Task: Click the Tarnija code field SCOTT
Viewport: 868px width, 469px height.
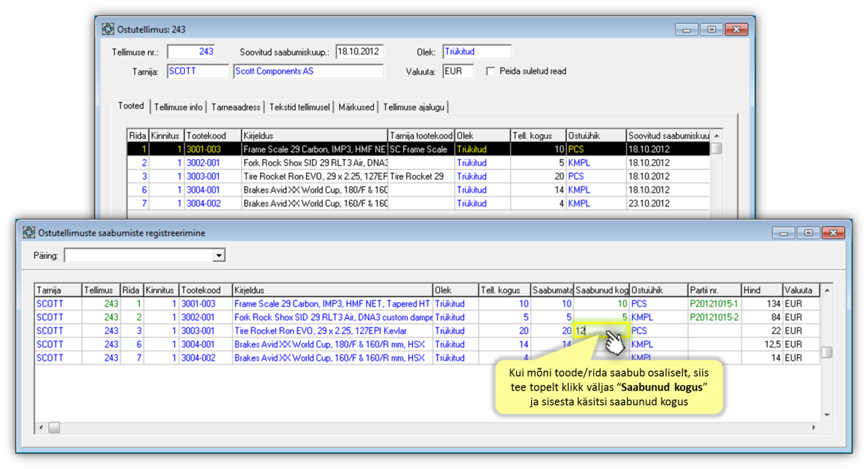Action: [x=198, y=71]
